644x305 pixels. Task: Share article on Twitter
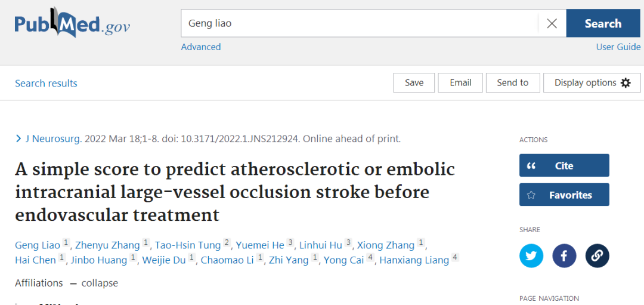[531, 256]
